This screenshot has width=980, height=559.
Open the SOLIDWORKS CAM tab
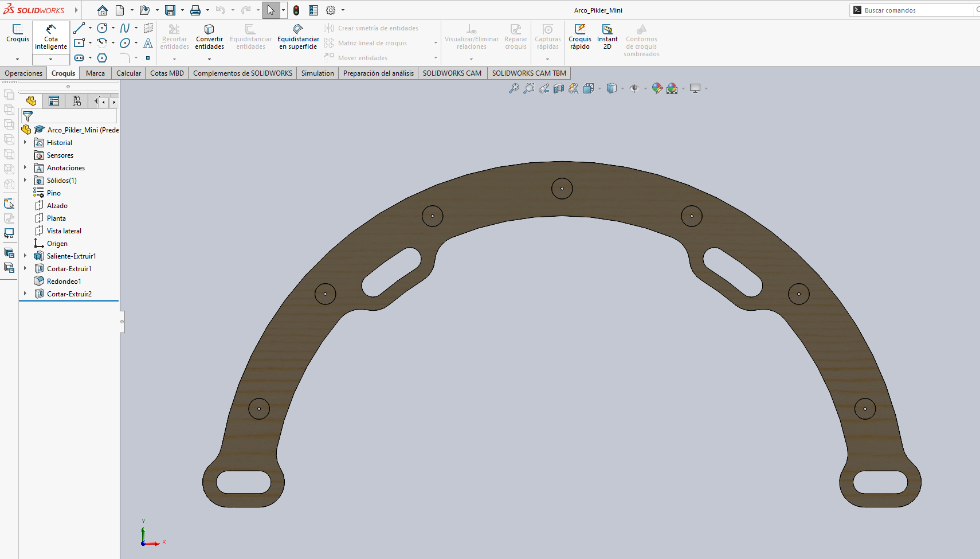pyautogui.click(x=452, y=73)
